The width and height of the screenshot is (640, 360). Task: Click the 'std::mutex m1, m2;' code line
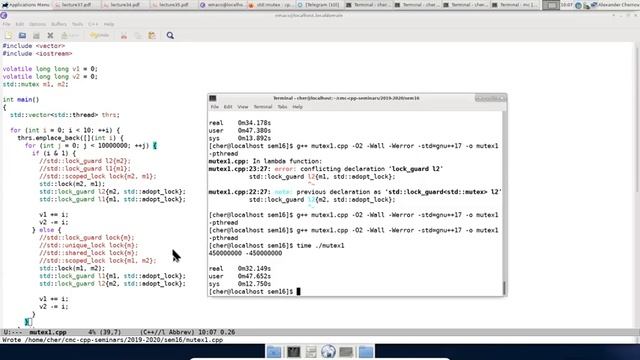tap(36, 84)
